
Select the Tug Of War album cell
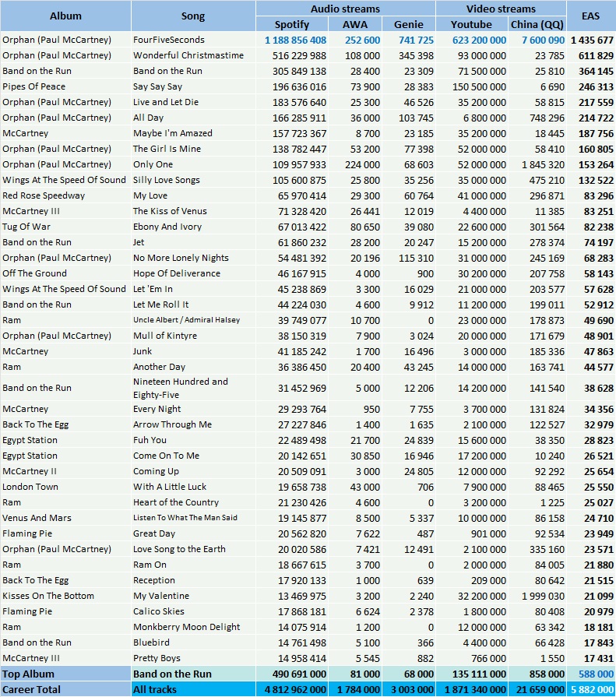tap(65, 227)
